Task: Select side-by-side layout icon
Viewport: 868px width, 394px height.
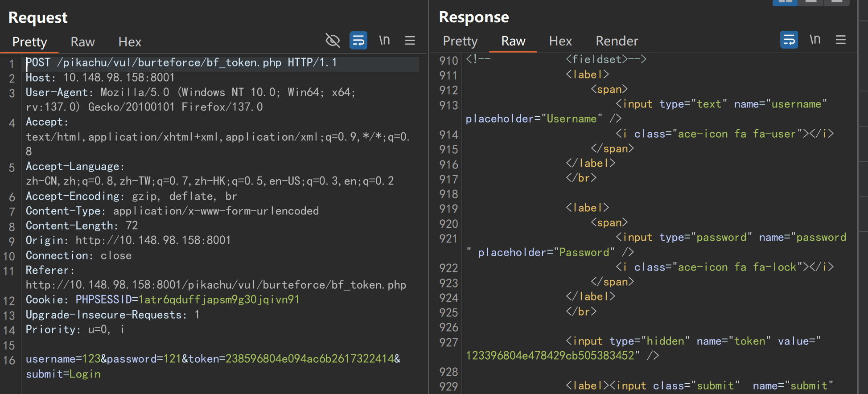Action: [786, 2]
